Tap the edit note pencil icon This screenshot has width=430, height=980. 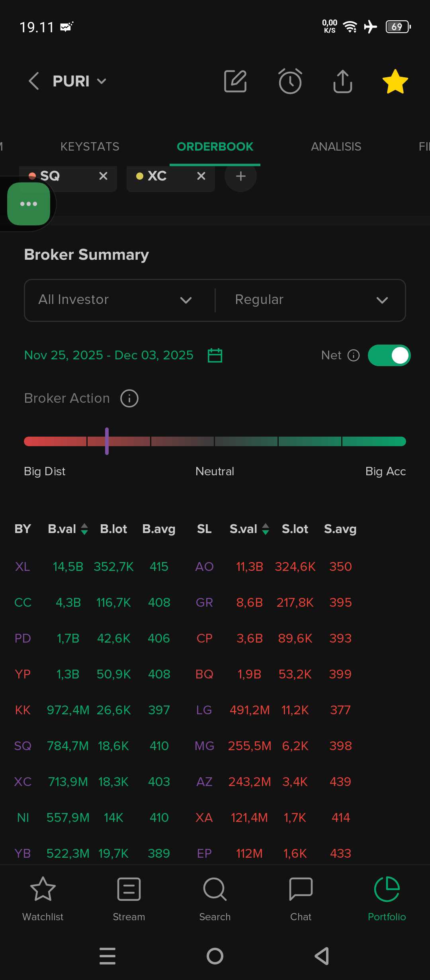point(235,81)
